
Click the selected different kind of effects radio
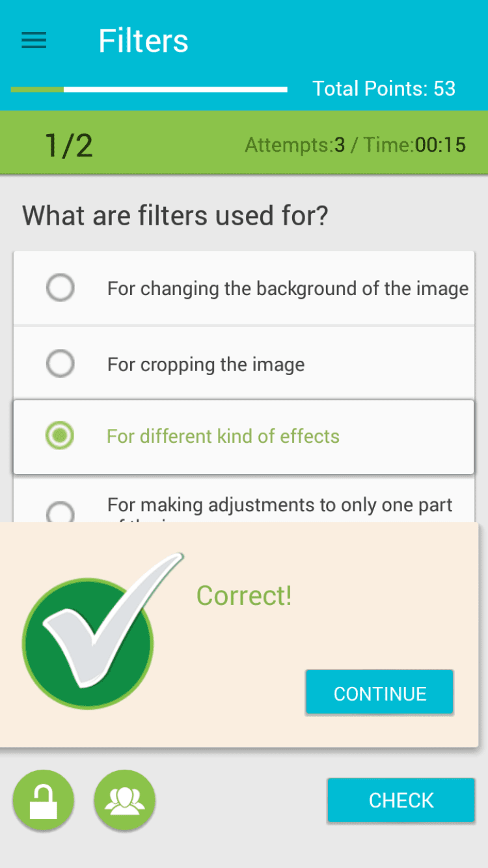point(61,436)
